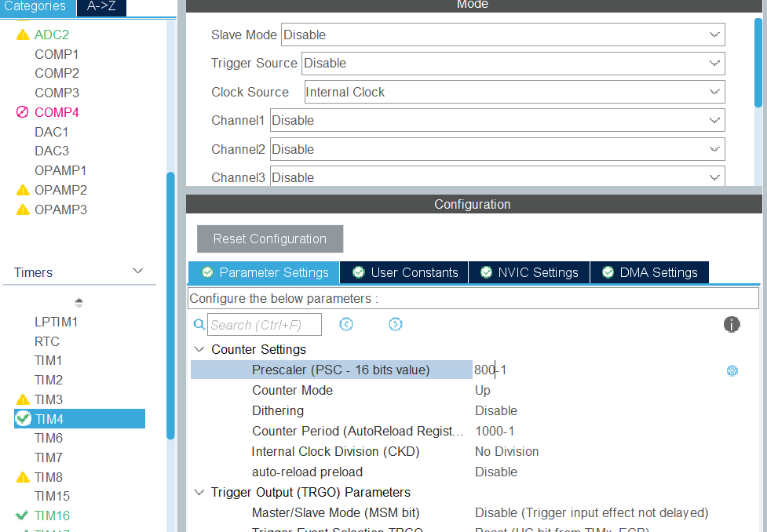Screen dimensions: 767x532
Task: Collapse Trigger Output (TRGO) Parameters section
Action: [199, 492]
